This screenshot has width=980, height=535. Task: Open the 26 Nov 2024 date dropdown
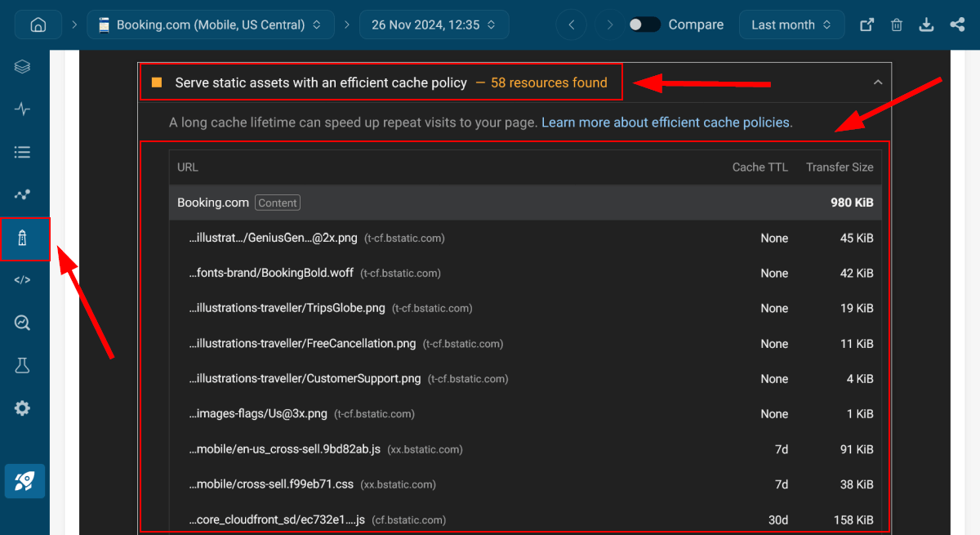point(434,25)
